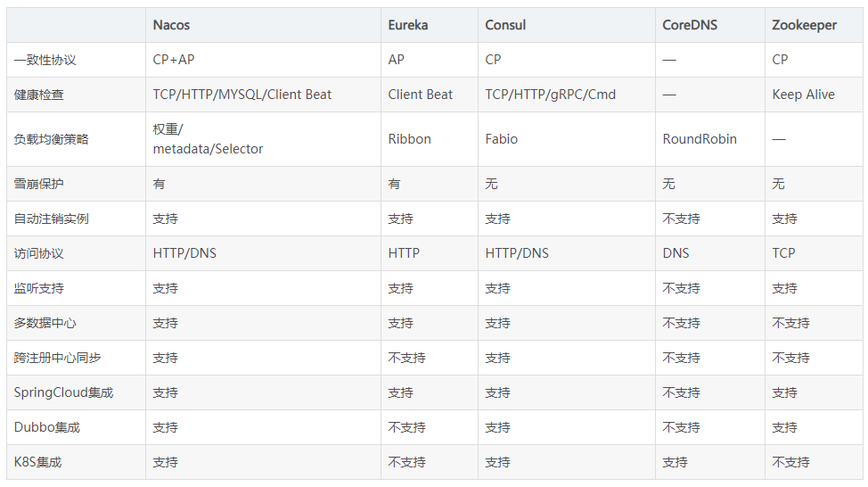The height and width of the screenshot is (487, 868).
Task: Click the 雪崩保护 row label
Action: (39, 184)
